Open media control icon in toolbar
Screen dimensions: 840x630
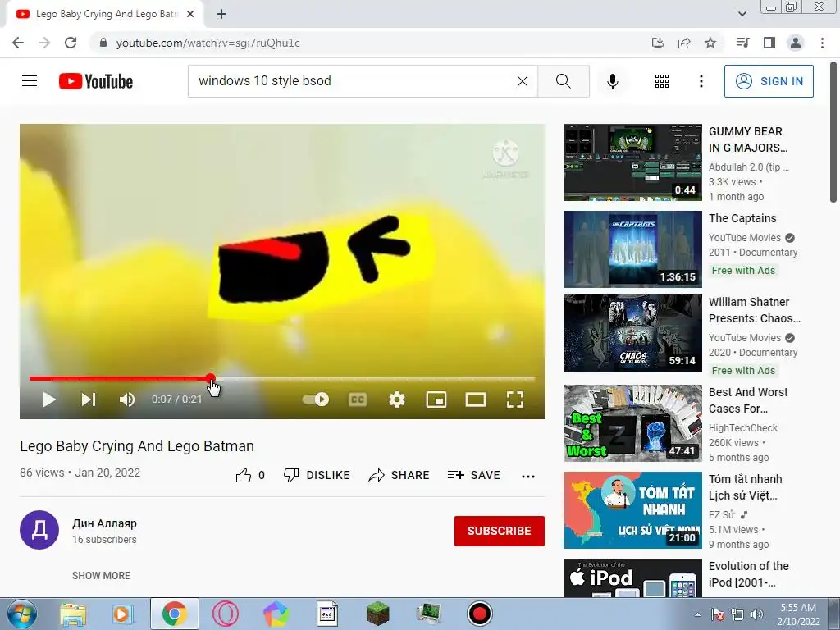click(742, 43)
